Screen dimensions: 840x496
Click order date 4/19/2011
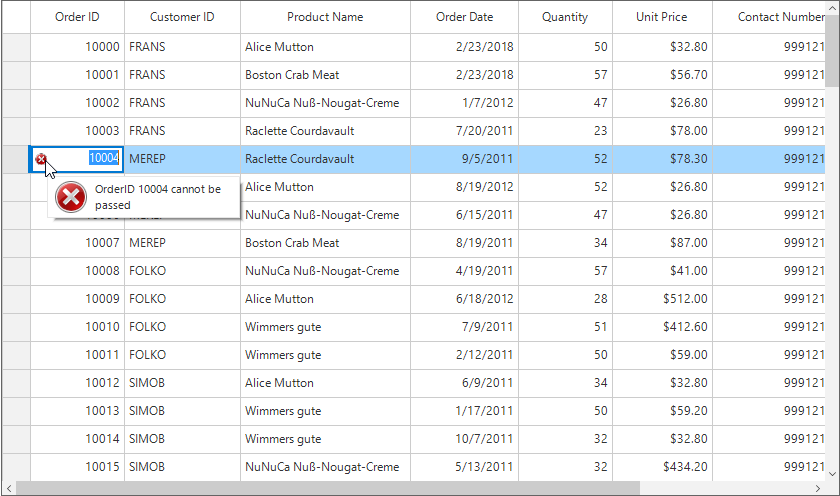coord(464,271)
